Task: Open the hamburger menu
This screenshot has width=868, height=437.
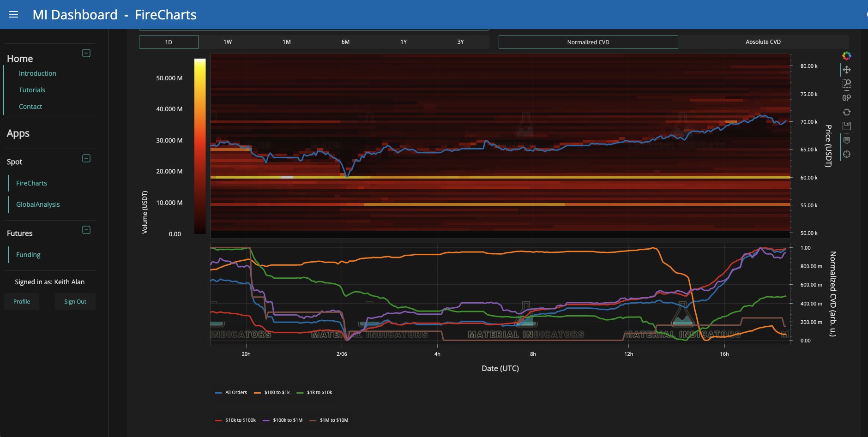Action: tap(13, 15)
